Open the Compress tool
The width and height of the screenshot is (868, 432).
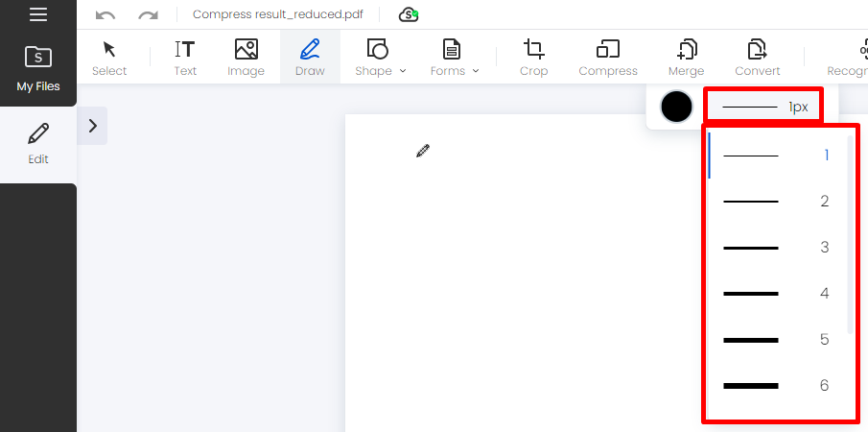pyautogui.click(x=608, y=58)
